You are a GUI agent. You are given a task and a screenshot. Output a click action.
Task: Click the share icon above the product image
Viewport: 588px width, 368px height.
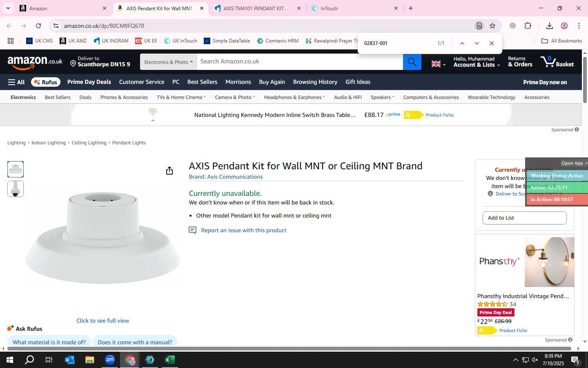pyautogui.click(x=169, y=171)
